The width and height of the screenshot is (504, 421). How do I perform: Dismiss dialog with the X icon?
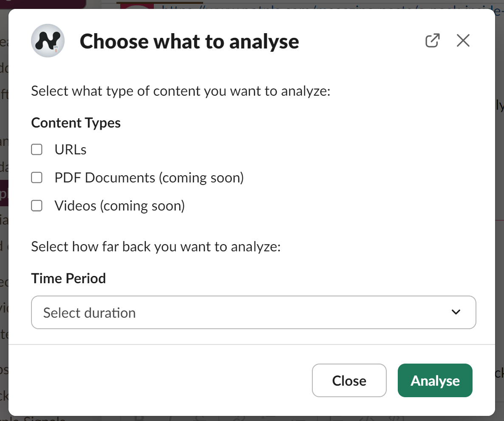point(463,40)
